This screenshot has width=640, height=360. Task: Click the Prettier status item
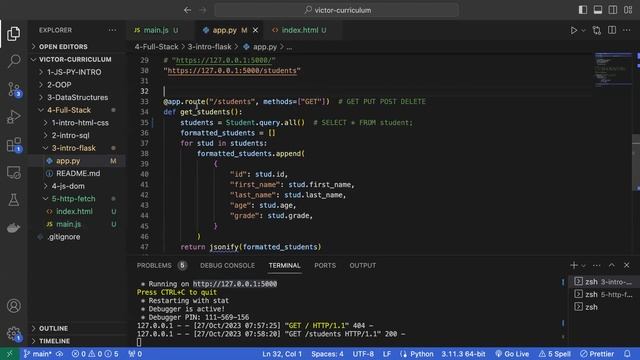597,354
